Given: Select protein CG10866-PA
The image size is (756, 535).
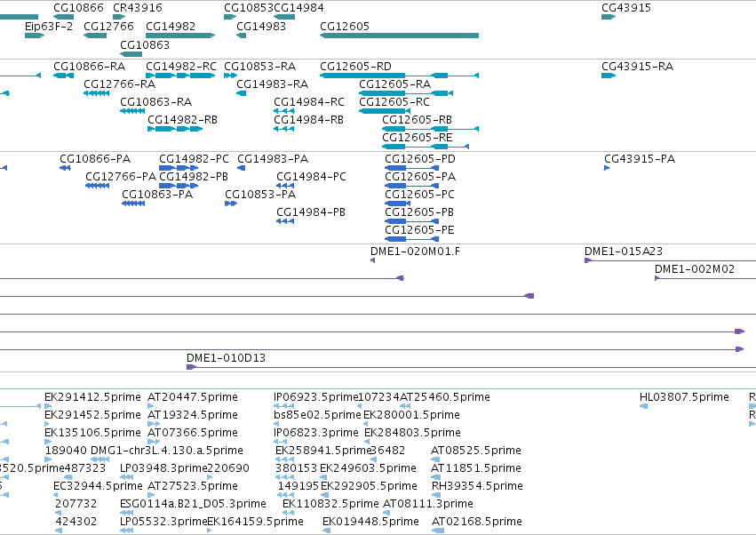Looking at the screenshot, I should 95,159.
